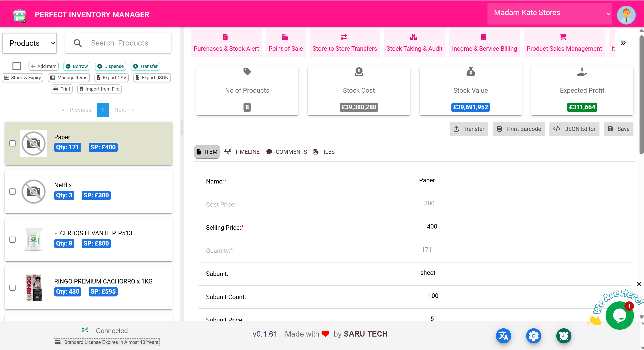Click the license card icon in footer
The image size is (644, 350).
(58, 342)
